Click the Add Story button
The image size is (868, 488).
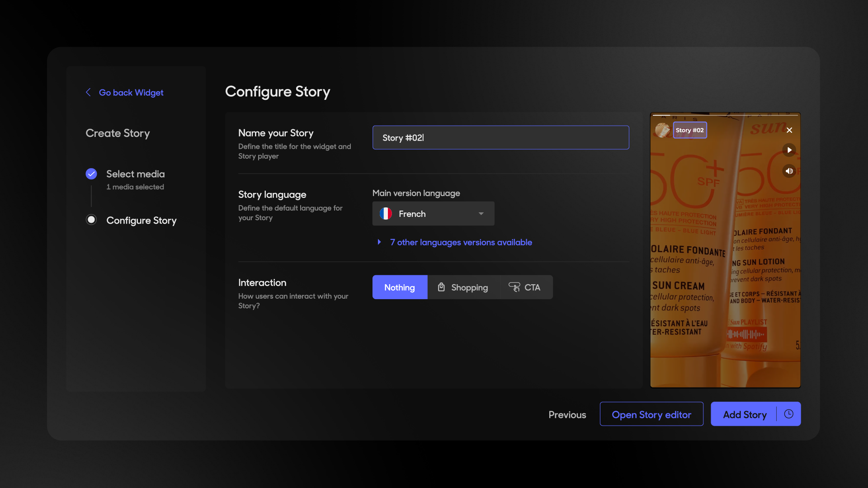point(744,414)
